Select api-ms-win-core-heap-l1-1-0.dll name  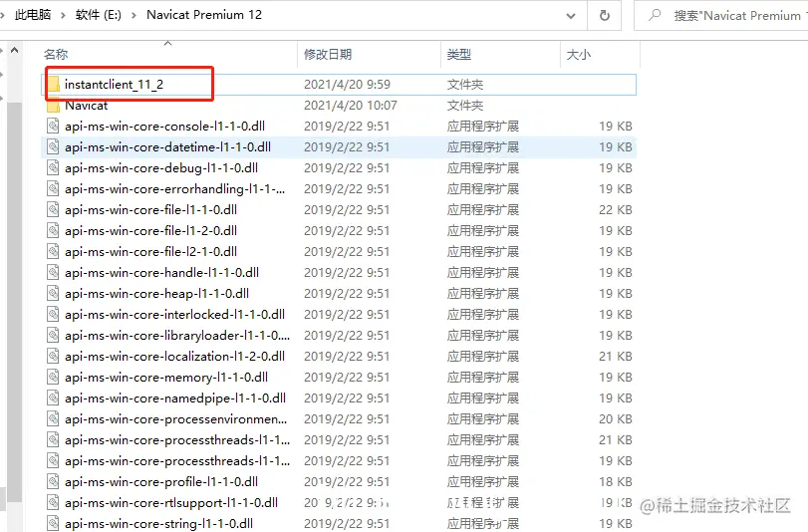[156, 294]
